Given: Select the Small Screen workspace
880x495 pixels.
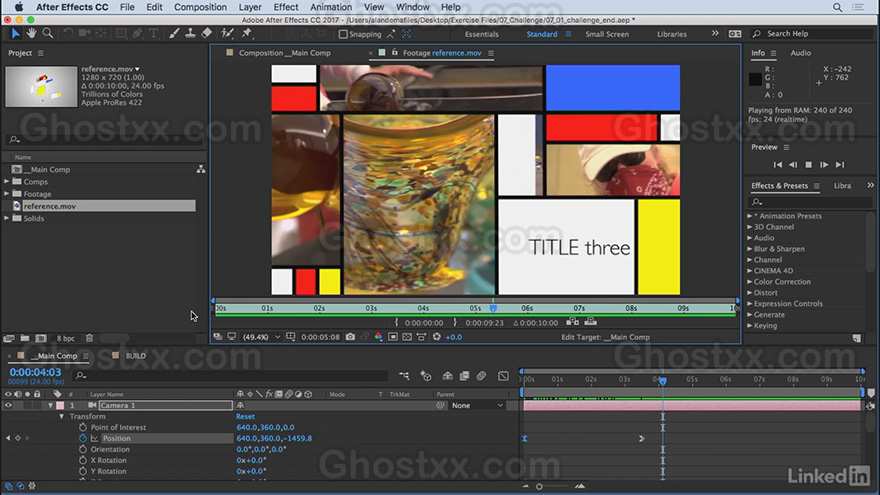Looking at the screenshot, I should tap(607, 34).
